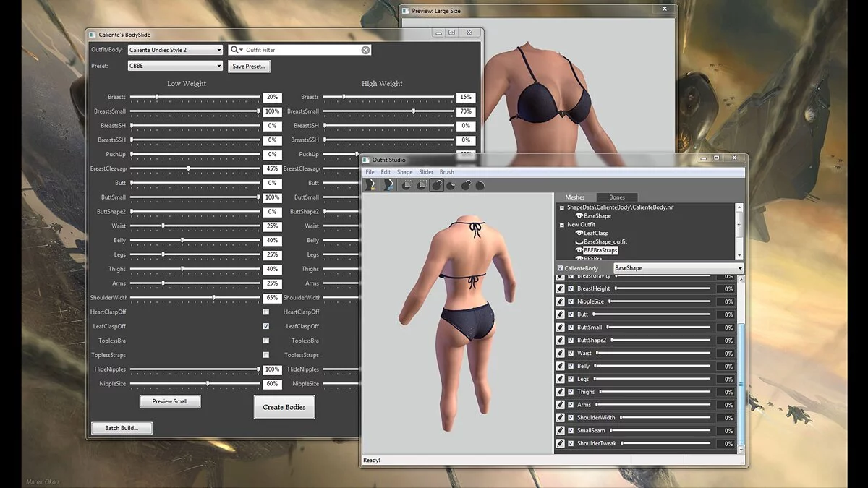Image resolution: width=868 pixels, height=488 pixels.
Task: Enable the HeartClaspOff checkbox under High Weight
Action: (266, 311)
